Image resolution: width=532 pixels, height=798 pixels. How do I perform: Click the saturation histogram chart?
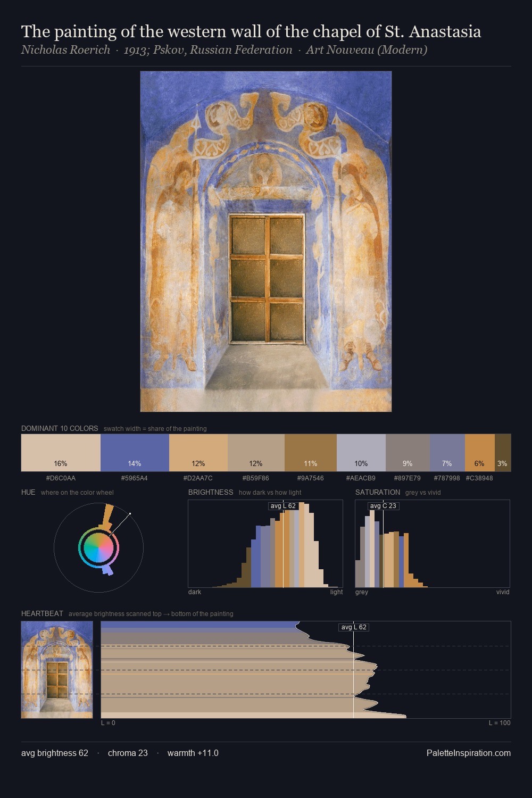[x=433, y=544]
